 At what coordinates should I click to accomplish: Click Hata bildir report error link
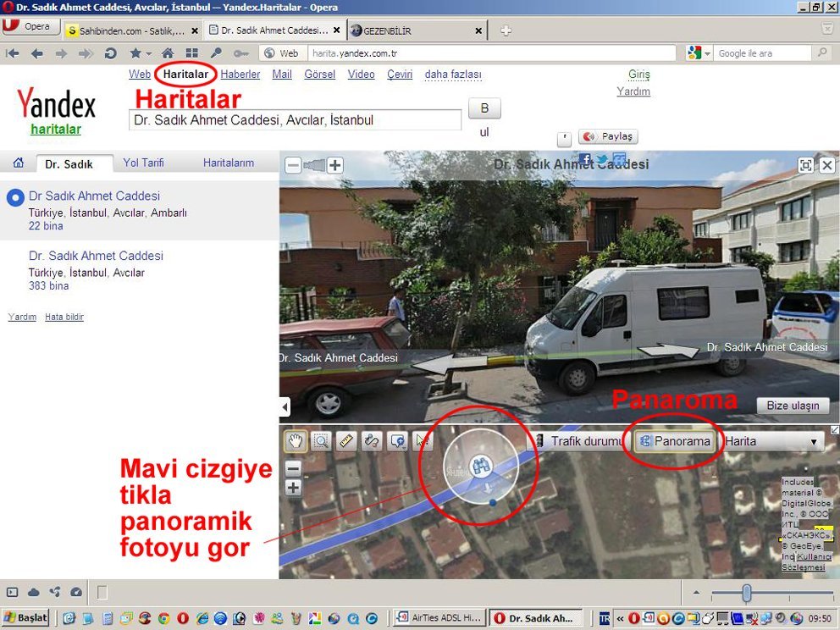tap(64, 318)
